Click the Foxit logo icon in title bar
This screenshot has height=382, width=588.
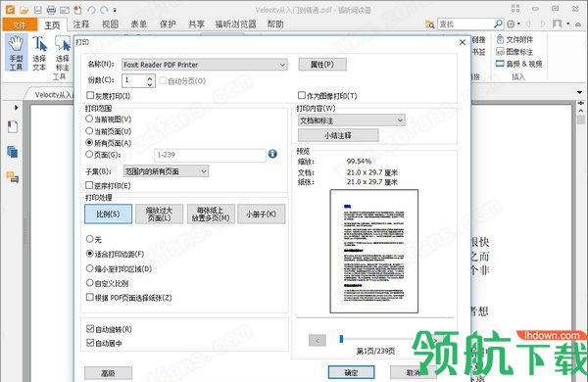click(x=10, y=10)
